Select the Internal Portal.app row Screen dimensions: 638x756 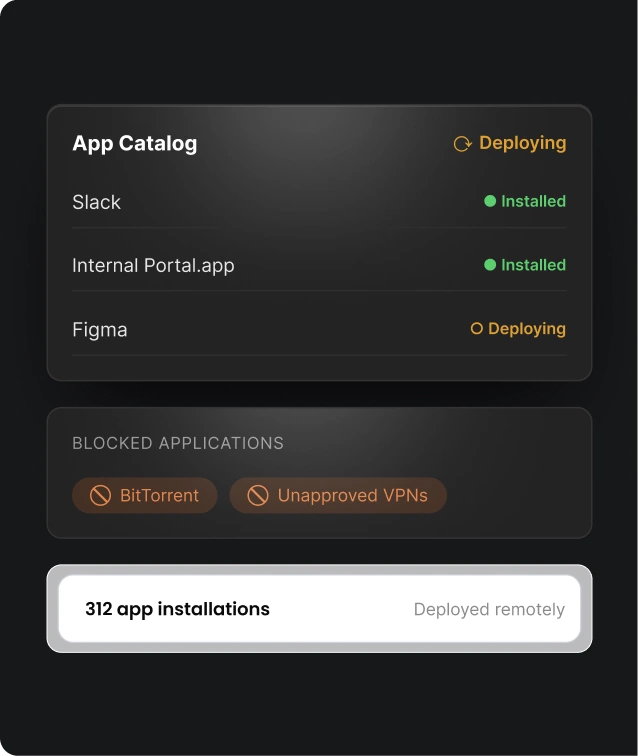tap(319, 265)
